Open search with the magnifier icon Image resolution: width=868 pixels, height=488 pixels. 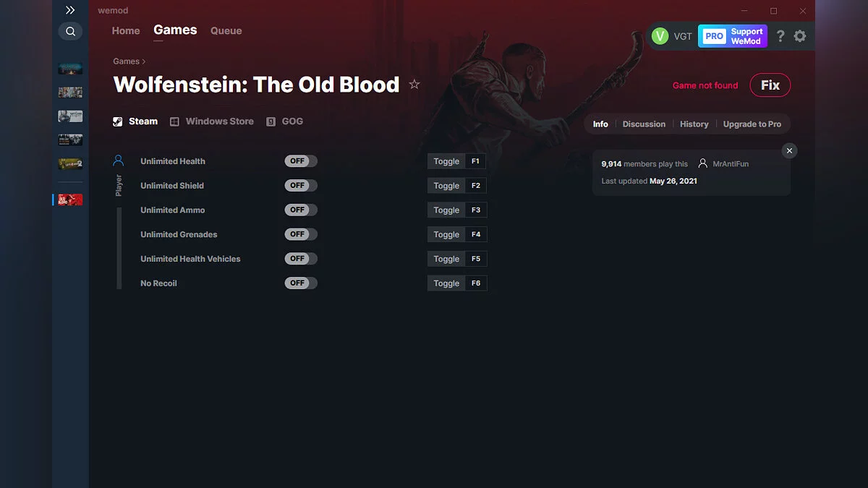click(70, 31)
